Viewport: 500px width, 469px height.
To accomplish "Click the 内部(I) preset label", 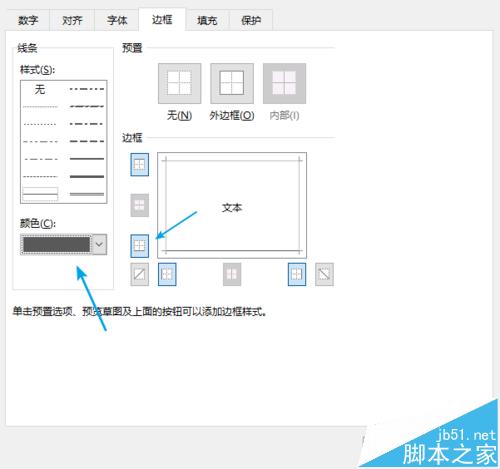I will click(x=284, y=116).
